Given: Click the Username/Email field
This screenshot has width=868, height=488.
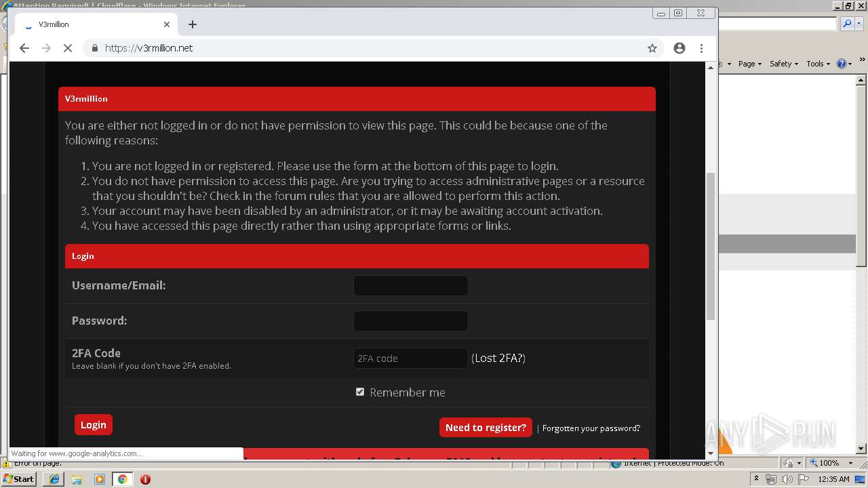Looking at the screenshot, I should coord(411,285).
